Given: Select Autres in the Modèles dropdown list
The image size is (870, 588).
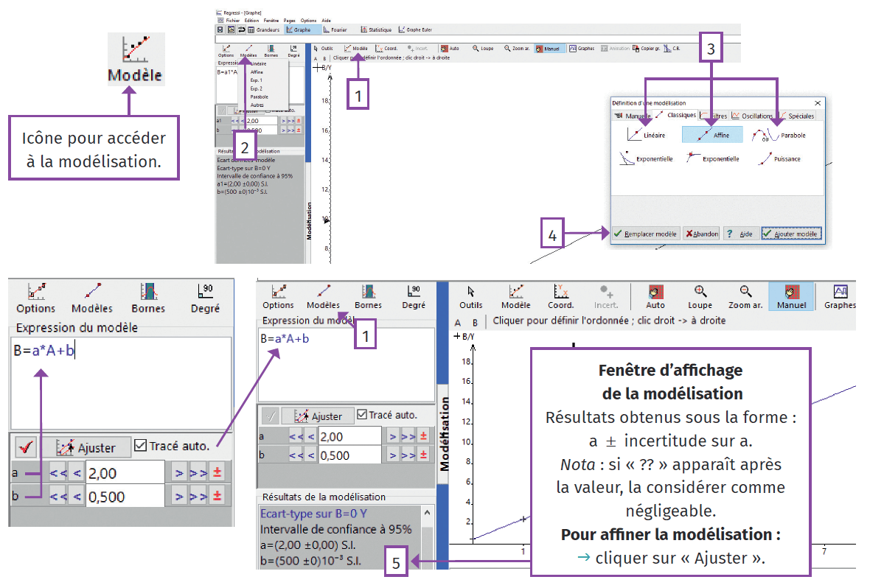Looking at the screenshot, I should 257,105.
